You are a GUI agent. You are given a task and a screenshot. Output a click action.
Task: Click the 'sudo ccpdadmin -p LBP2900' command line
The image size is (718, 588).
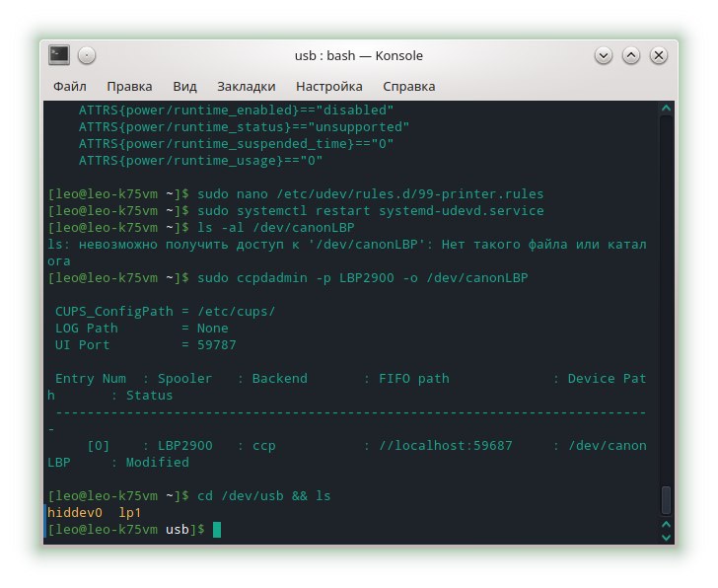(x=363, y=278)
